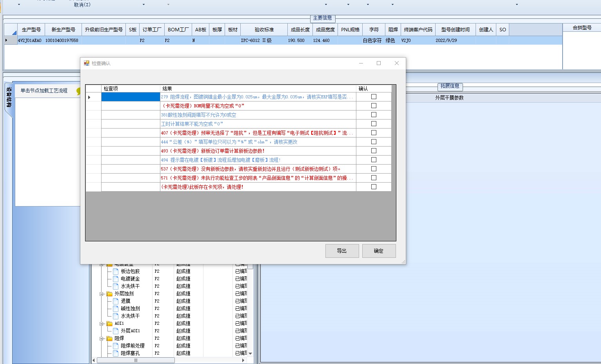Click the 检查确认 dialog title bar icon
The width and height of the screenshot is (601, 364).
pos(87,63)
